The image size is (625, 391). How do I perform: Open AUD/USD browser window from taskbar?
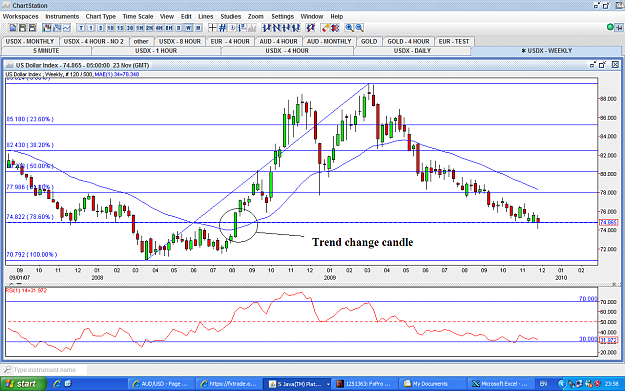click(x=161, y=384)
